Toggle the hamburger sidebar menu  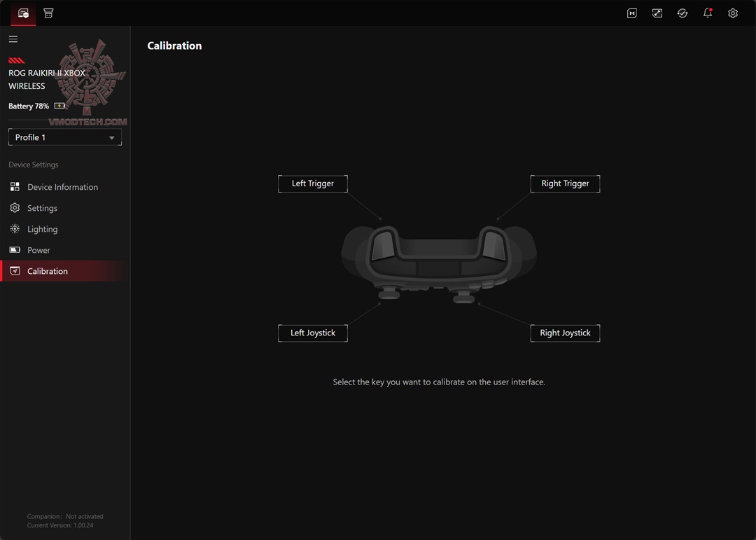[x=13, y=39]
